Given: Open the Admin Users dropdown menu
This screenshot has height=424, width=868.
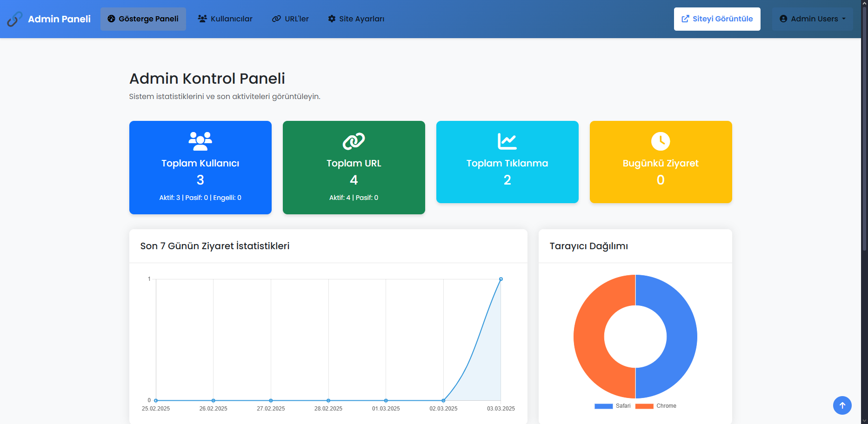Looking at the screenshot, I should click(813, 19).
